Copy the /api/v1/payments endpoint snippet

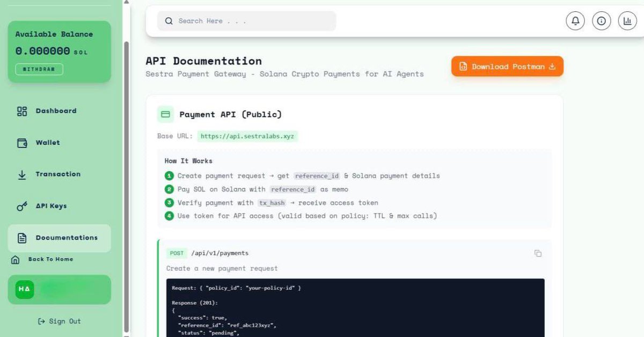coord(538,253)
